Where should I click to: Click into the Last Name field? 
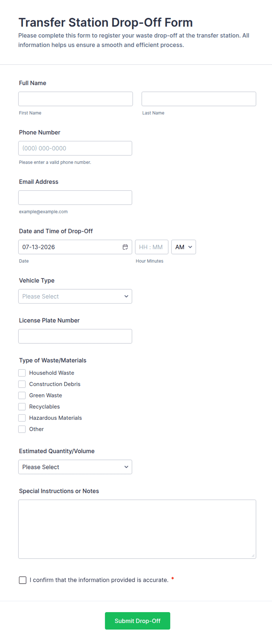tap(199, 99)
